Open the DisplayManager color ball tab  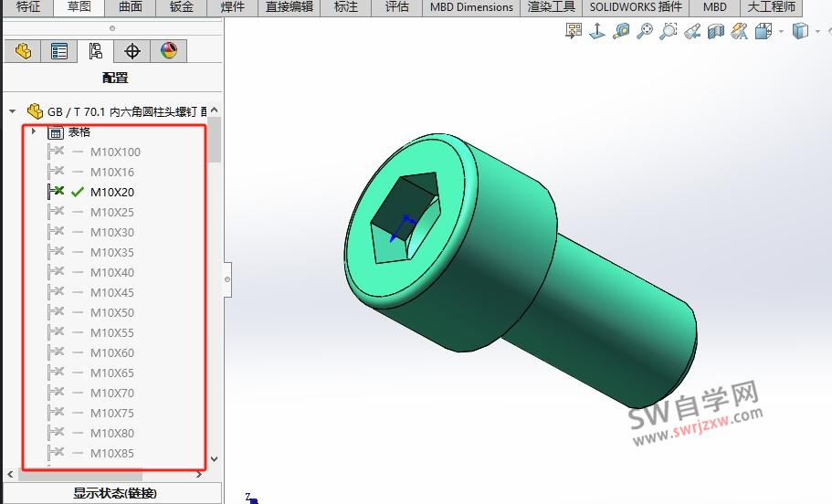point(169,51)
